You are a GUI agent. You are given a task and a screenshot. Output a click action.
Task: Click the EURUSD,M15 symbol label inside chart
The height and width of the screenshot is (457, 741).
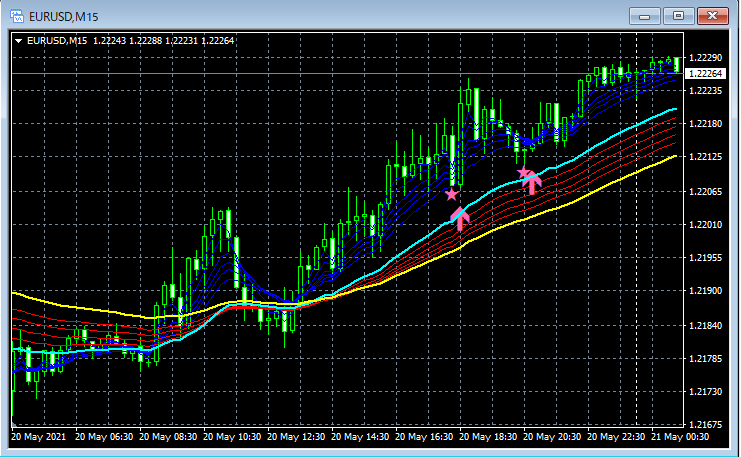[x=57, y=41]
